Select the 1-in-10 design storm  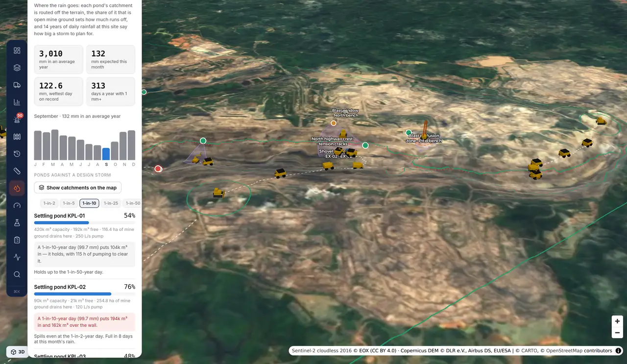point(89,203)
